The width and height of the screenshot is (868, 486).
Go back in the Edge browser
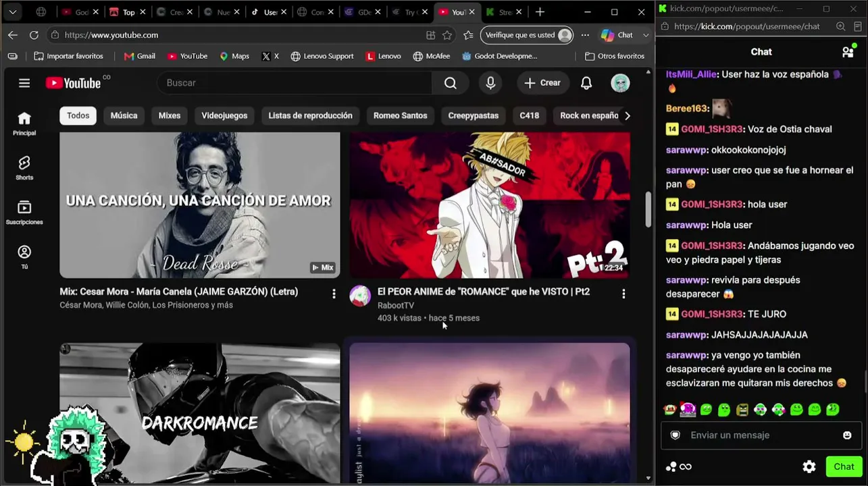pos(13,35)
